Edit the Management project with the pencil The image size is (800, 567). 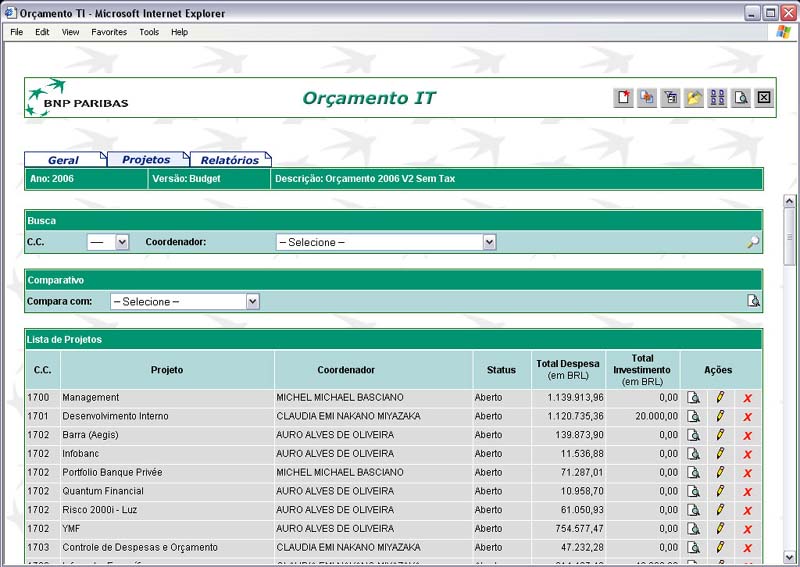coord(720,397)
